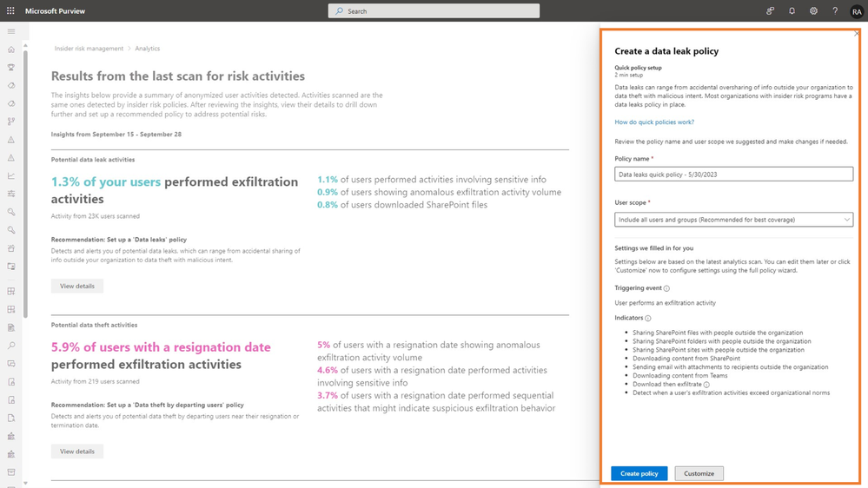This screenshot has height=488, width=868.
Task: Show info for Triggering event
Action: coord(666,288)
